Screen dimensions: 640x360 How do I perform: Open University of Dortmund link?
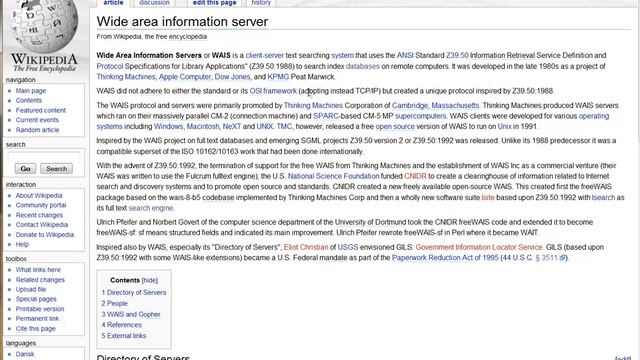370,222
